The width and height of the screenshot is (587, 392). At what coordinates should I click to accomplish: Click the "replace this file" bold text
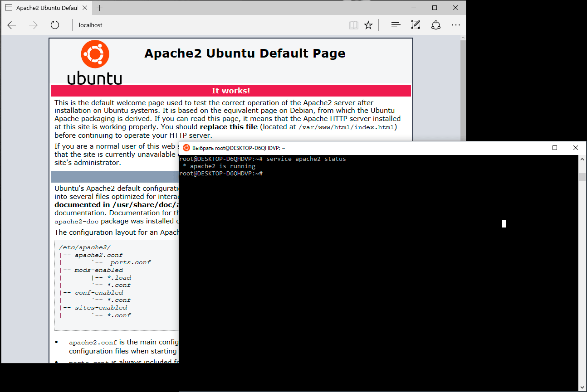[x=229, y=127]
